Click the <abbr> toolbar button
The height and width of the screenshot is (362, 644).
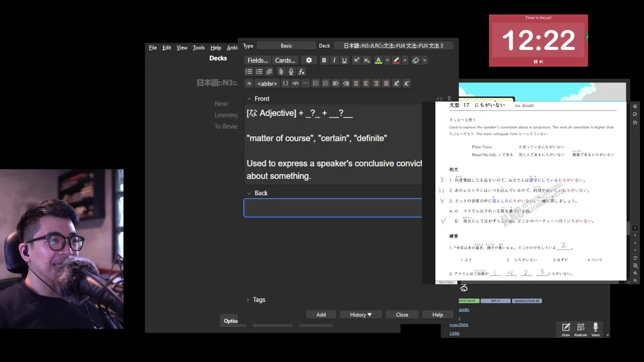click(x=267, y=83)
